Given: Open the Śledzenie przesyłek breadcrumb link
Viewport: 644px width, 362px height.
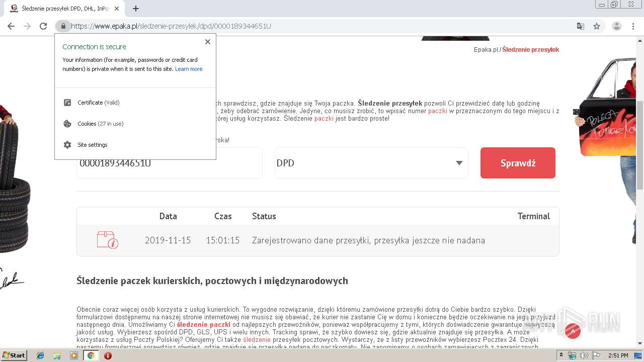Looking at the screenshot, I should pos(531,49).
